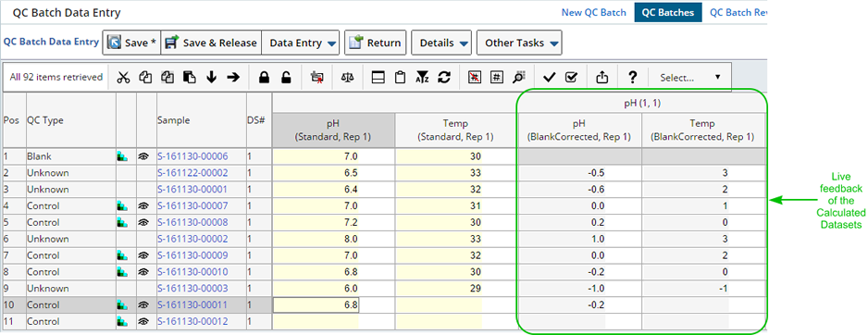868x335 pixels.
Task: Click the hash number grid icon
Action: 497,78
